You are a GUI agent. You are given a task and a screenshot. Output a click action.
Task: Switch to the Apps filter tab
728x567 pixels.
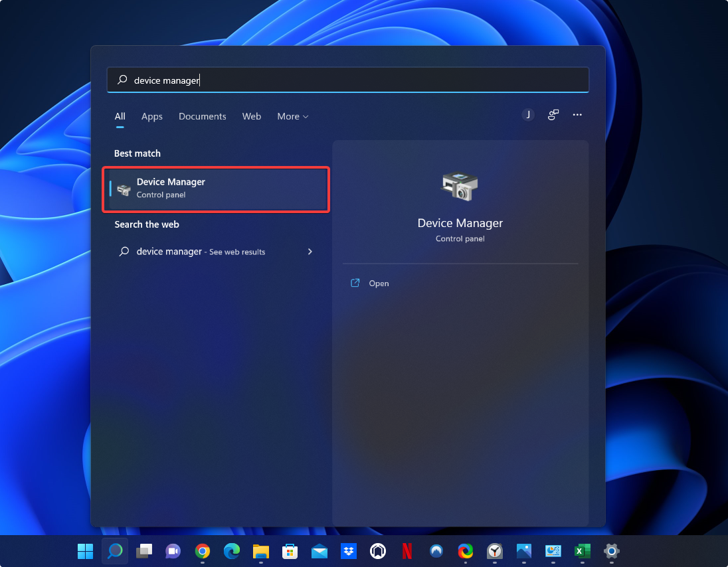click(152, 116)
